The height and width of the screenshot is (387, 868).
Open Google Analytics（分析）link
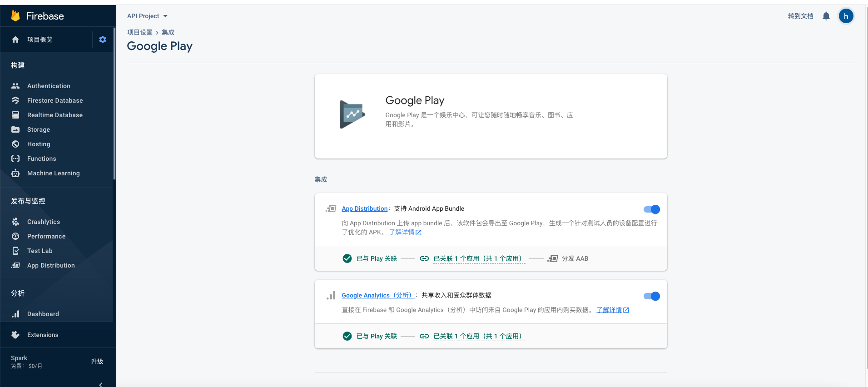pyautogui.click(x=378, y=295)
